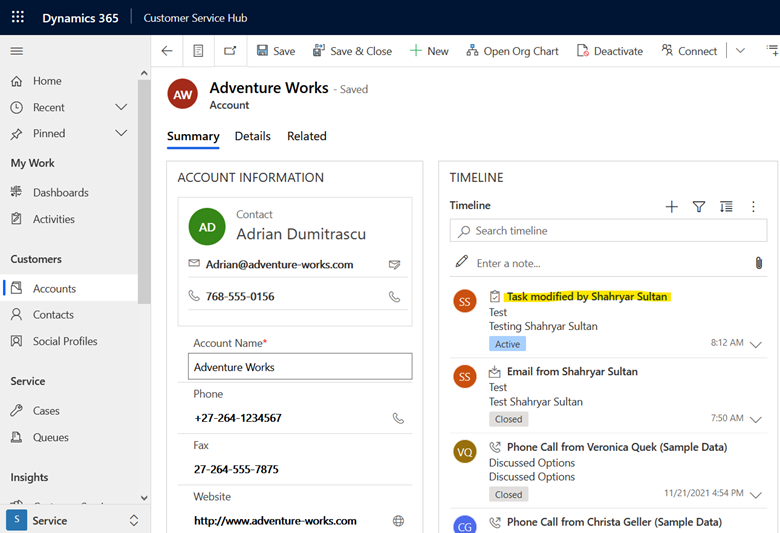Open the record set form icon
The width and height of the screenshot is (780, 533).
point(198,51)
